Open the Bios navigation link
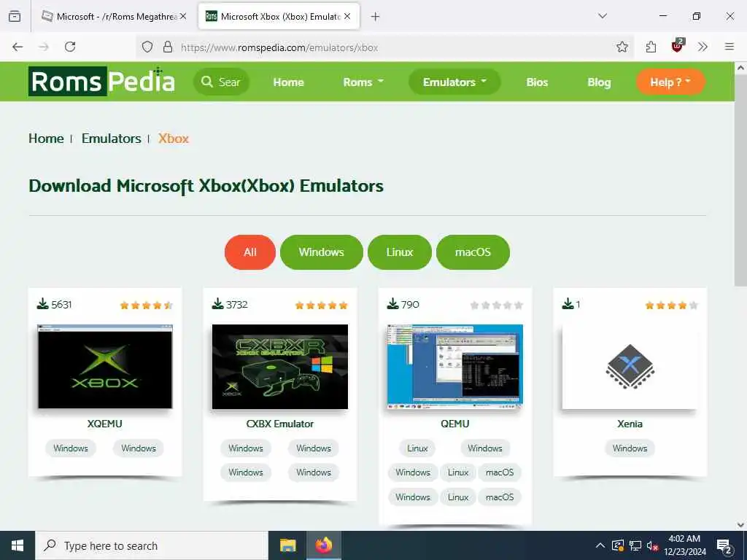The width and height of the screenshot is (747, 560). [537, 82]
